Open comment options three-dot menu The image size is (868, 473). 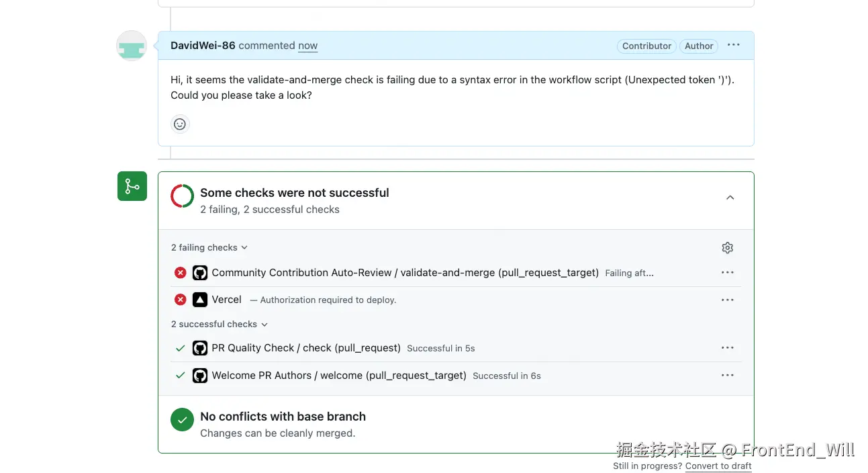[733, 46]
